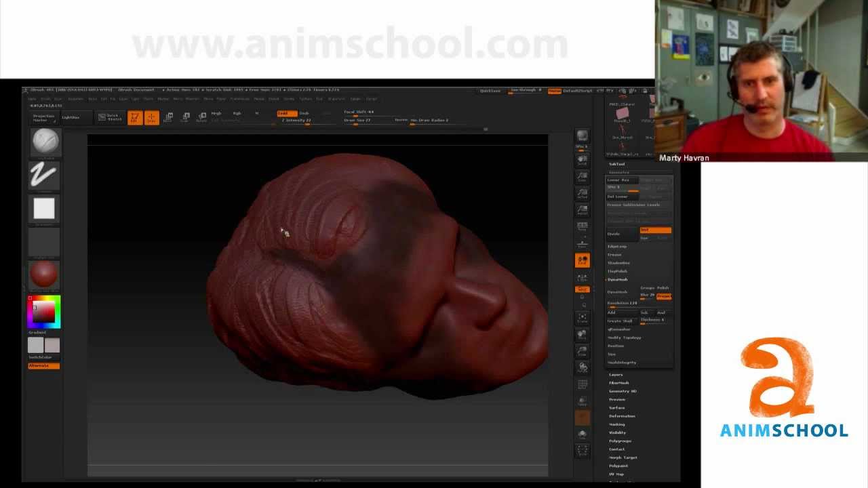Screen dimensions: 868x488
Task: Select the Move transform icon
Action: (x=168, y=118)
